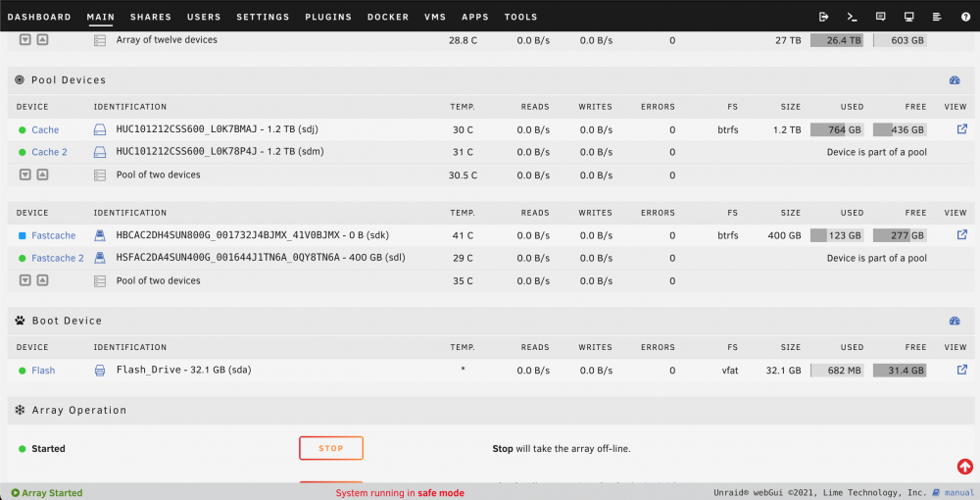
Task: Spin down Cache pool arrow
Action: coord(25,175)
